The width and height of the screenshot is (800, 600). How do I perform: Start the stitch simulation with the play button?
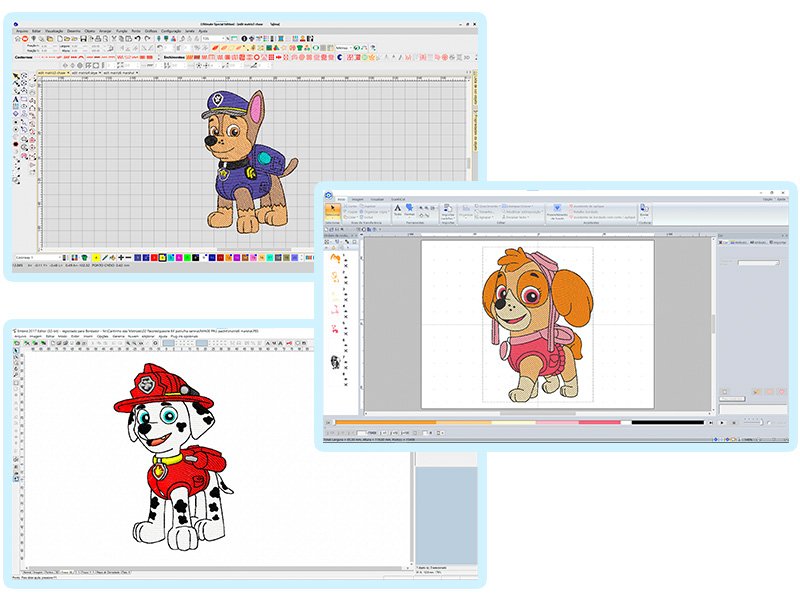721,422
